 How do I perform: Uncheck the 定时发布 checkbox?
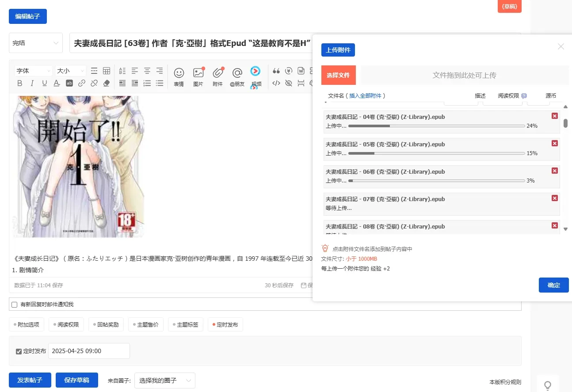point(19,351)
